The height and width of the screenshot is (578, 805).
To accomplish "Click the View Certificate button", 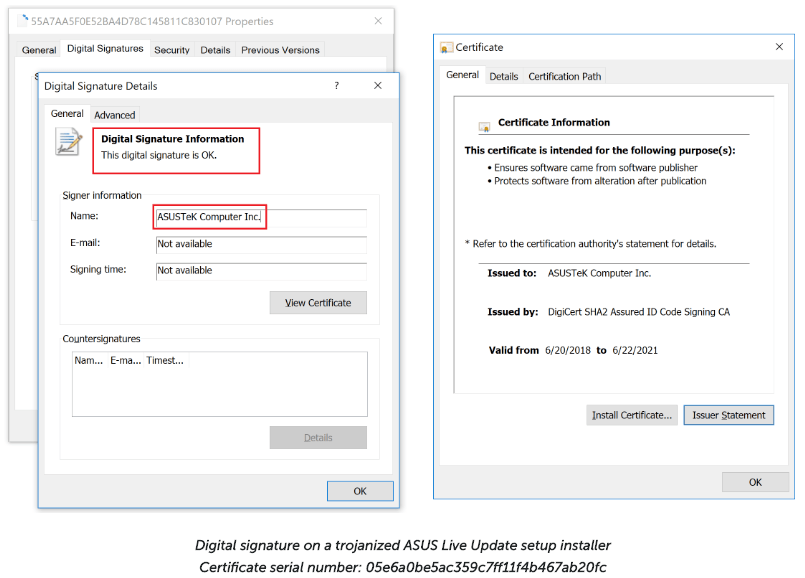I will [318, 302].
